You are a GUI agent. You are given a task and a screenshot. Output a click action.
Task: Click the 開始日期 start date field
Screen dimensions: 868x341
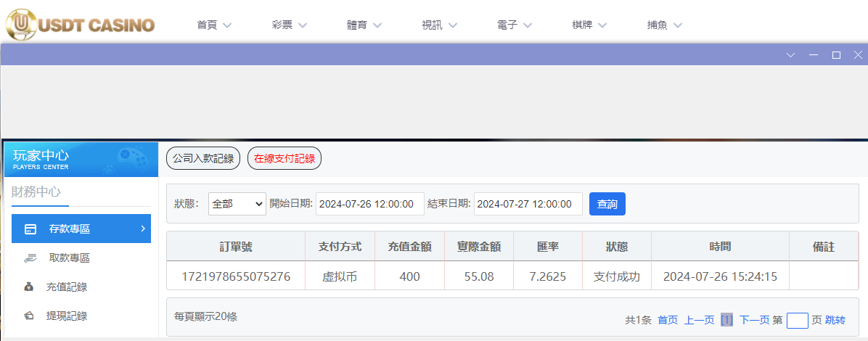point(370,204)
